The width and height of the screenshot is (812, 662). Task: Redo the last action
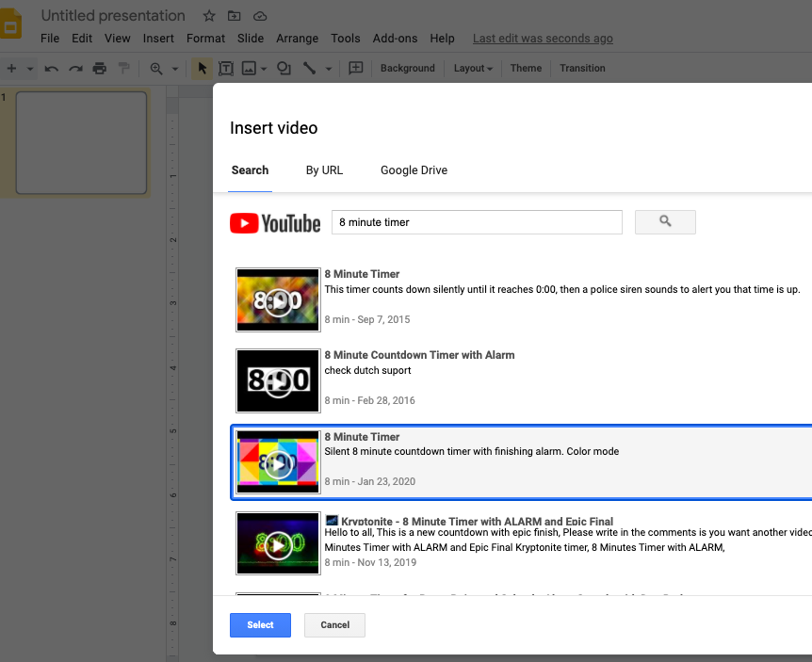(x=75, y=69)
